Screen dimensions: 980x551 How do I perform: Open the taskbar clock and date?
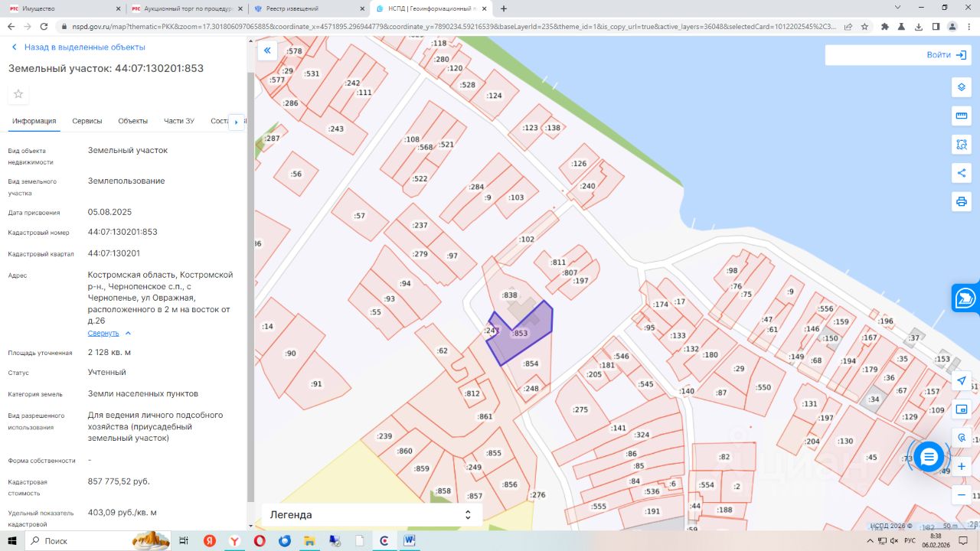pos(936,540)
